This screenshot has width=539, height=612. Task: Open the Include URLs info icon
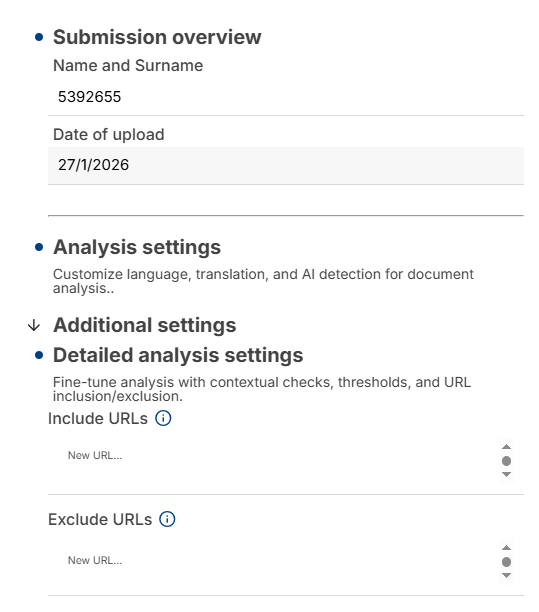163,418
